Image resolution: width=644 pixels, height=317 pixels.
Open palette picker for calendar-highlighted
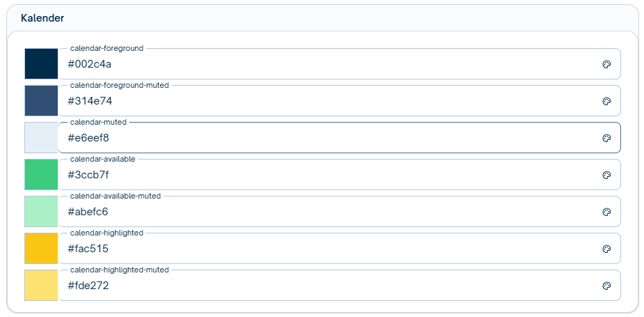(606, 249)
